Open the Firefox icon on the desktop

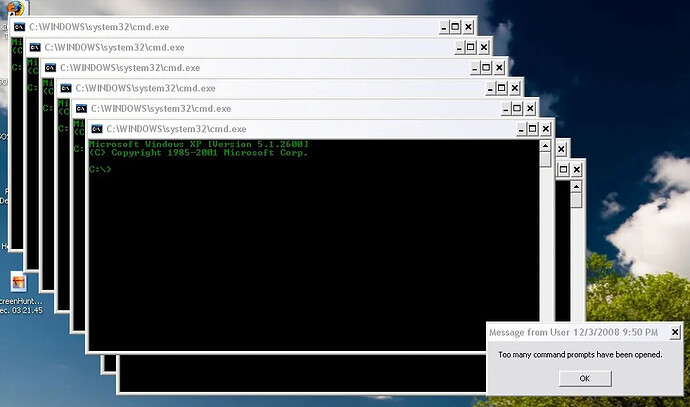[x=16, y=7]
